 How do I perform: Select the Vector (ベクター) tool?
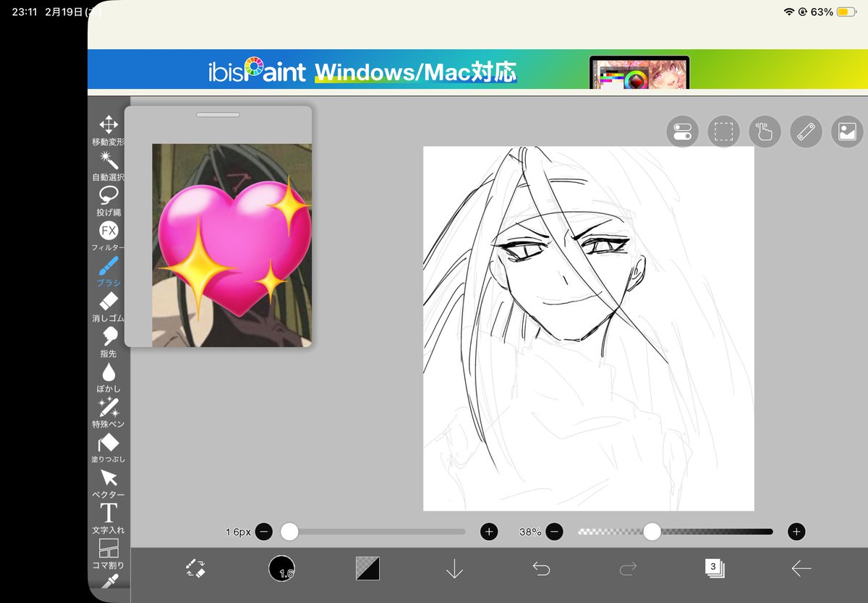click(109, 483)
